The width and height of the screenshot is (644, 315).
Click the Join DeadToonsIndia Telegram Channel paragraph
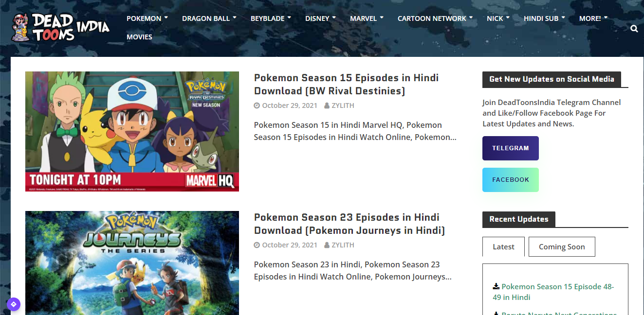click(552, 113)
